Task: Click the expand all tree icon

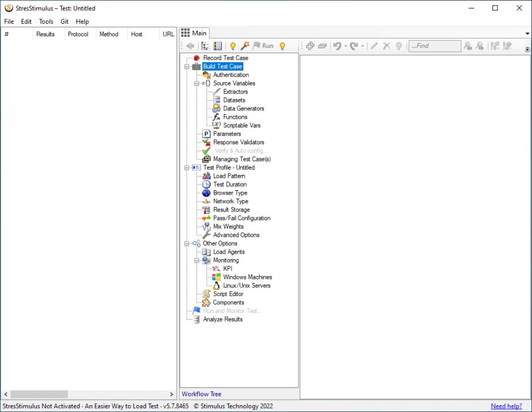Action: 495,46
